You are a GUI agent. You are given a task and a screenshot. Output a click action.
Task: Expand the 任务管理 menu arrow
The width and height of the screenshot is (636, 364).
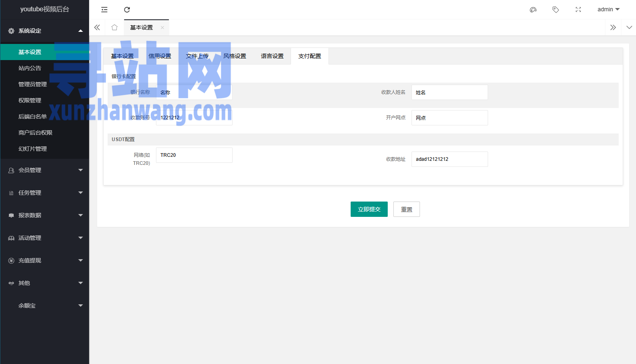pos(81,193)
